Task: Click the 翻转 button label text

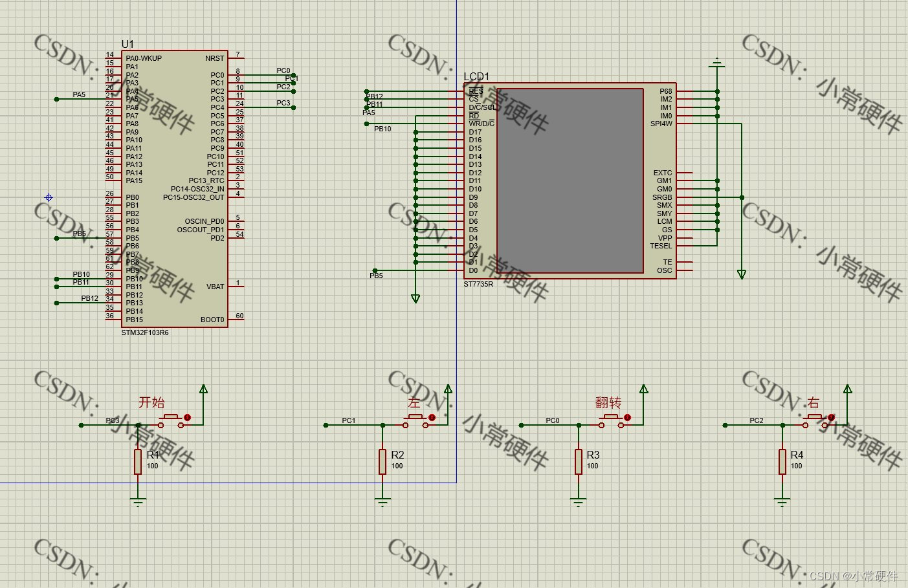Action: 608,402
